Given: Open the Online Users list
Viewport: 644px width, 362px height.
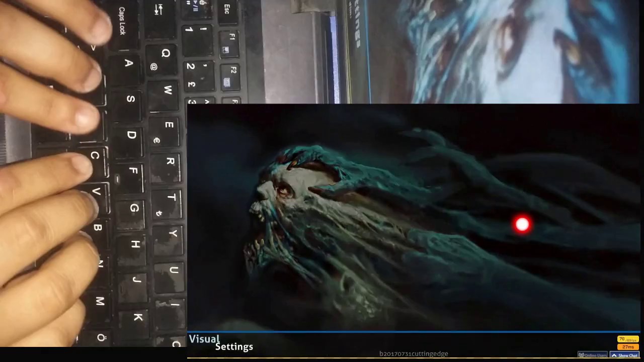Looking at the screenshot, I should coord(593,355).
